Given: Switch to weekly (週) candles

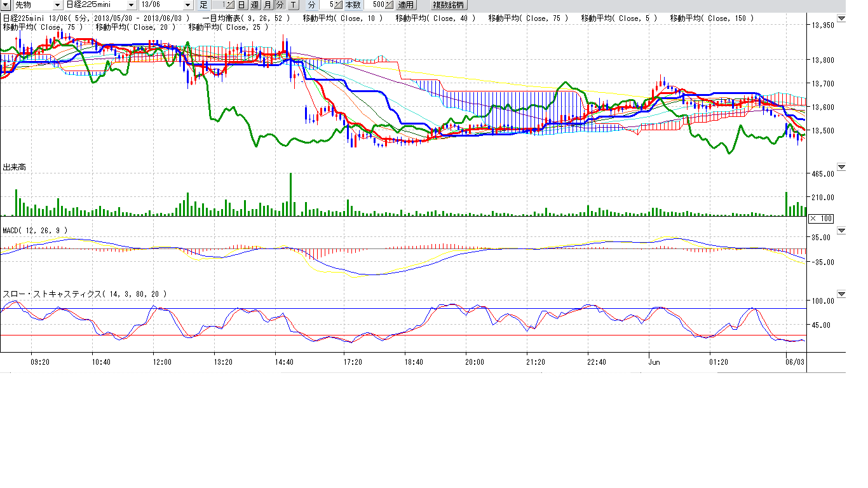Looking at the screenshot, I should (x=254, y=4).
